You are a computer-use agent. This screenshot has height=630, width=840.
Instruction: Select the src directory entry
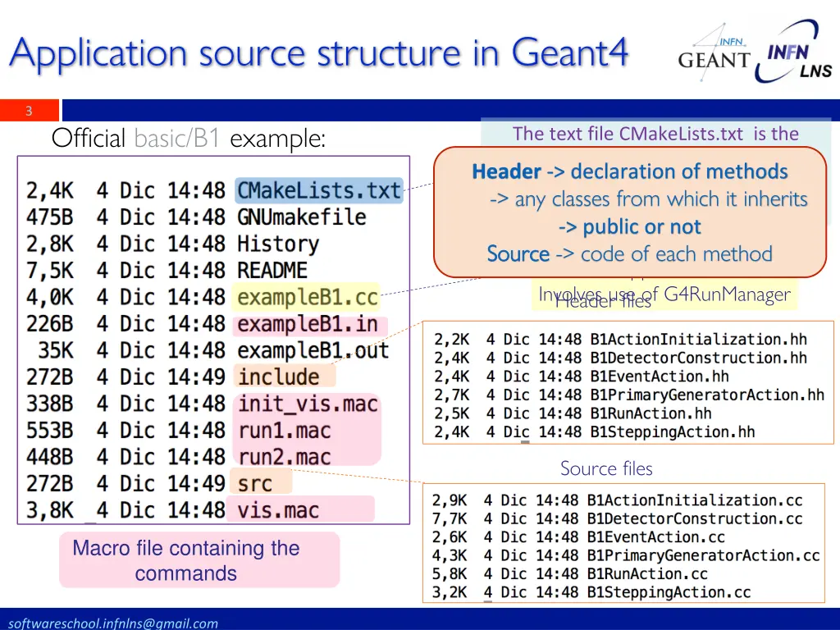tap(255, 483)
